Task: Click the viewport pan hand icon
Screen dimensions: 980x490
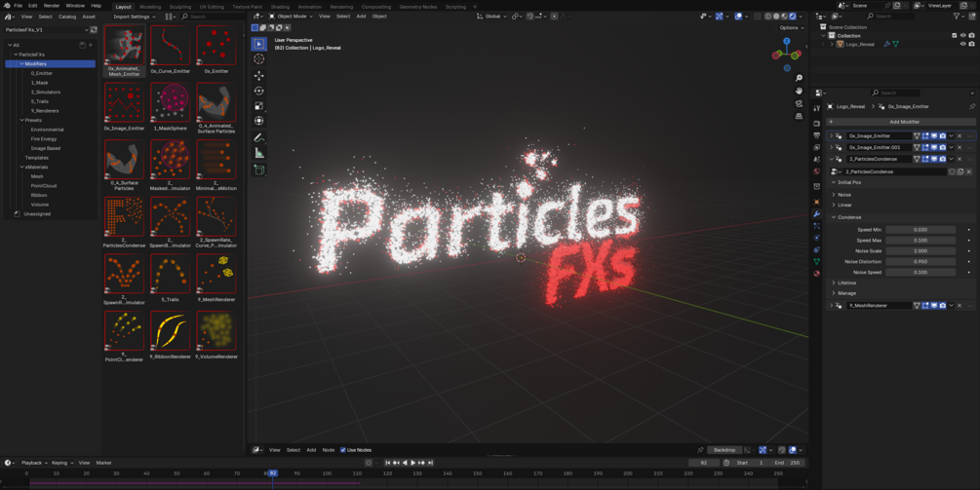Action: (x=799, y=91)
